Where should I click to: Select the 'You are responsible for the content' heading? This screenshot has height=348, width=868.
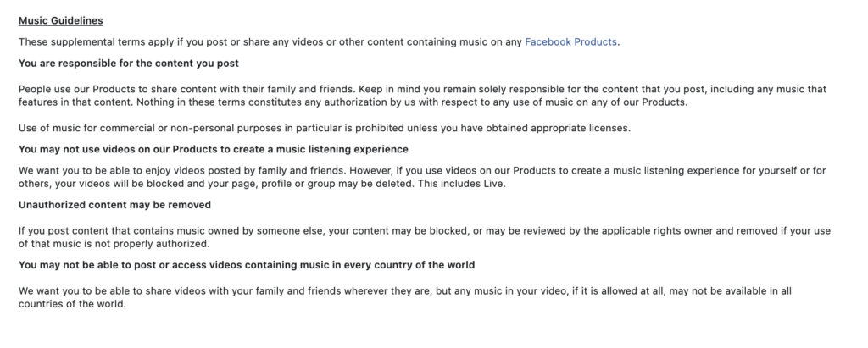[x=129, y=64]
